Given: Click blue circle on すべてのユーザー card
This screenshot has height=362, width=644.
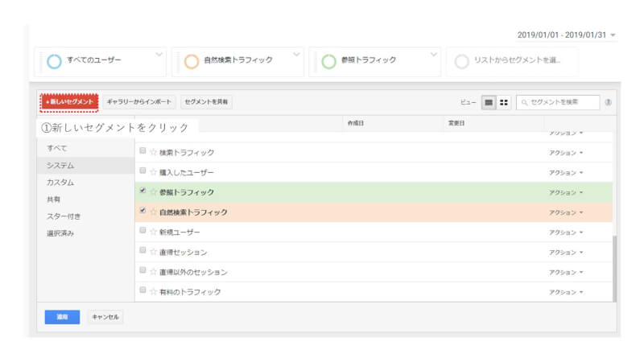Looking at the screenshot, I should pos(54,62).
